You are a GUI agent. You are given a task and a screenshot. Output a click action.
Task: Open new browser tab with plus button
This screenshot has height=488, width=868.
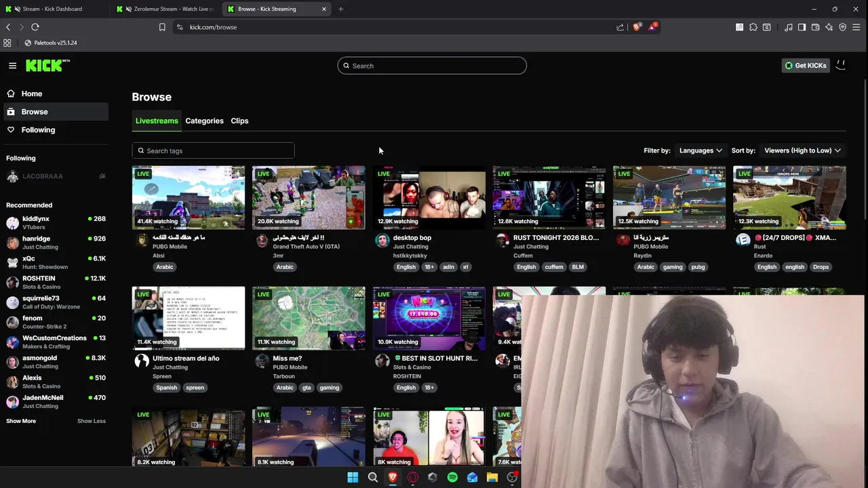click(340, 9)
